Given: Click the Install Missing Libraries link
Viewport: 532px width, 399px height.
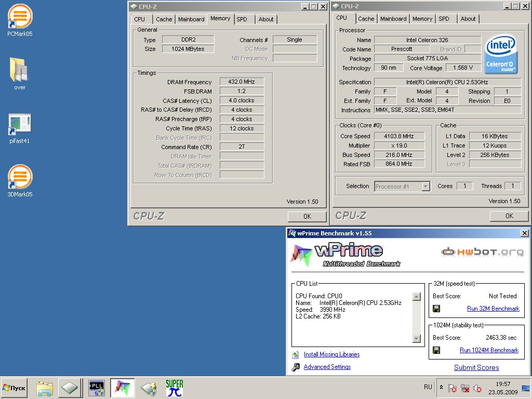Looking at the screenshot, I should [331, 354].
